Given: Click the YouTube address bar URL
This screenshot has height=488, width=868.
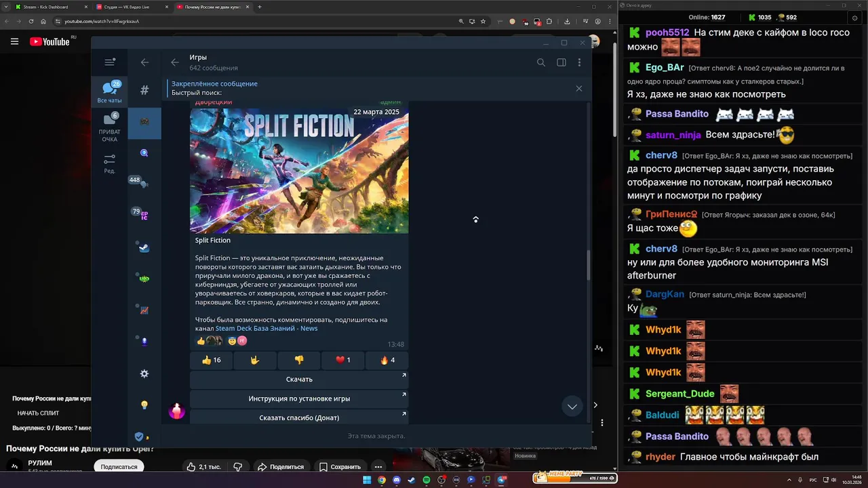Looking at the screenshot, I should coord(102,21).
